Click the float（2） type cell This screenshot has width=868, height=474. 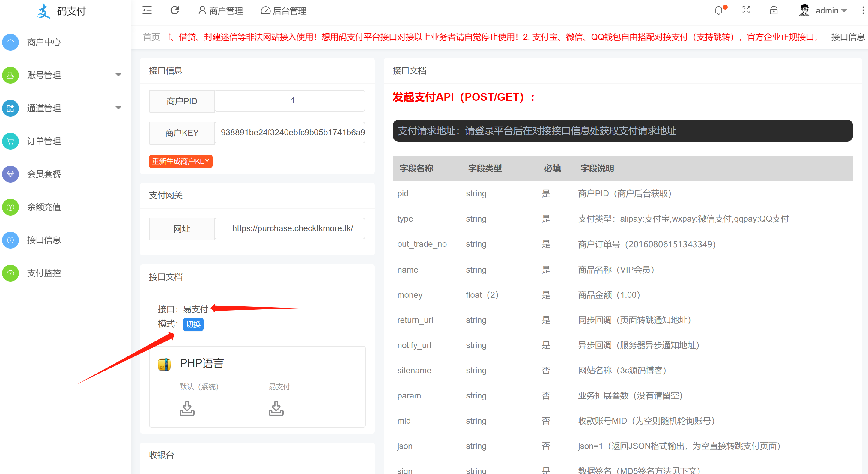(482, 295)
